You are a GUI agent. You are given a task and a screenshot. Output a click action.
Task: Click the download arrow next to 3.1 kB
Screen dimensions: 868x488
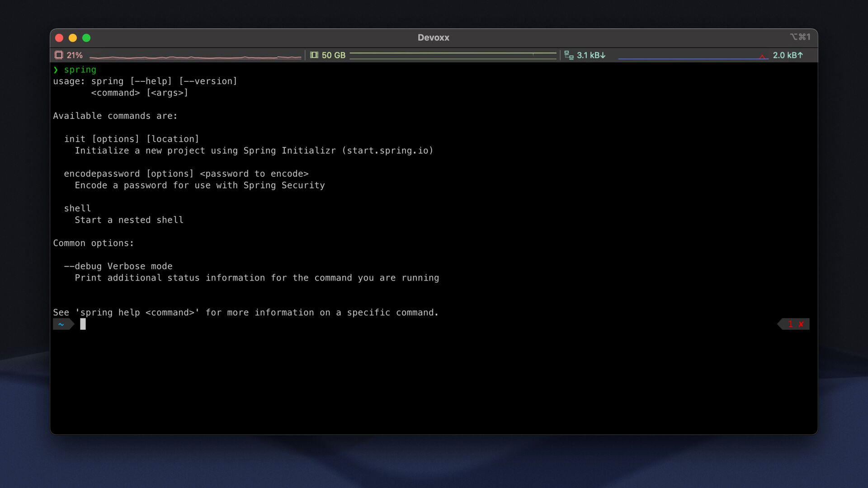[603, 55]
